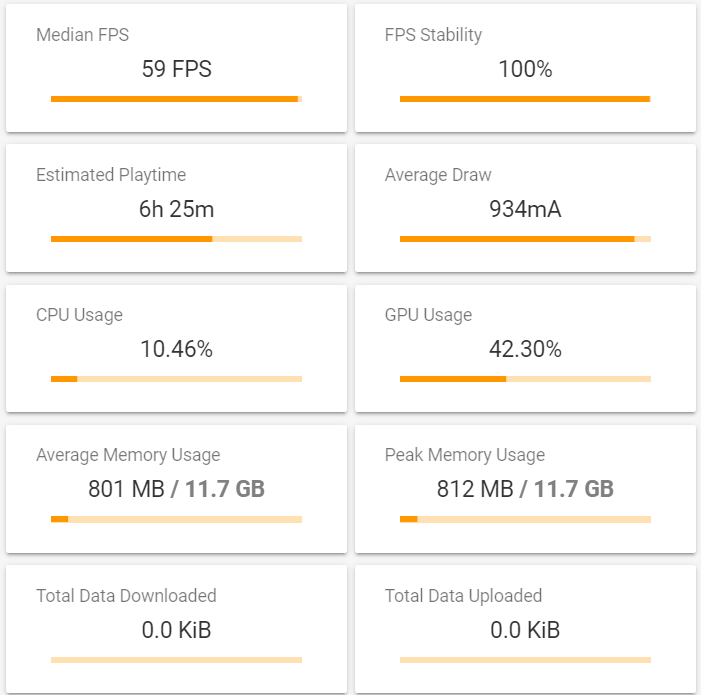
Task: Click the Total Data Uploaded label
Action: [463, 596]
